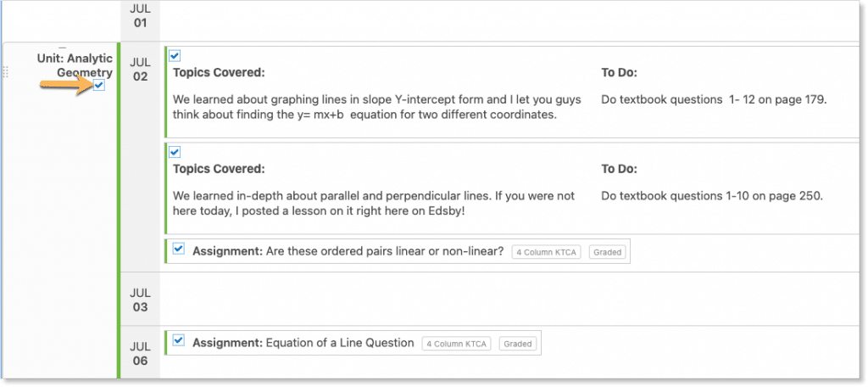This screenshot has width=868, height=387.
Task: Select the JUL 03 date cell
Action: [140, 300]
